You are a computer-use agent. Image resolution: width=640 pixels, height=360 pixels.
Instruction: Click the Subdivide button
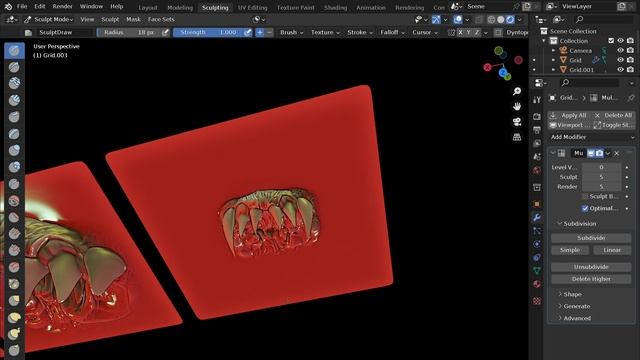(x=591, y=238)
